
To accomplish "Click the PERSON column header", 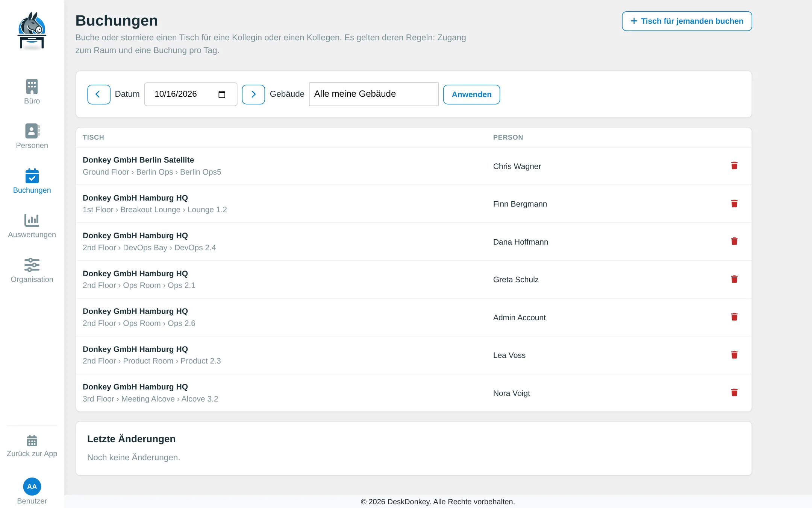I will pyautogui.click(x=508, y=137).
